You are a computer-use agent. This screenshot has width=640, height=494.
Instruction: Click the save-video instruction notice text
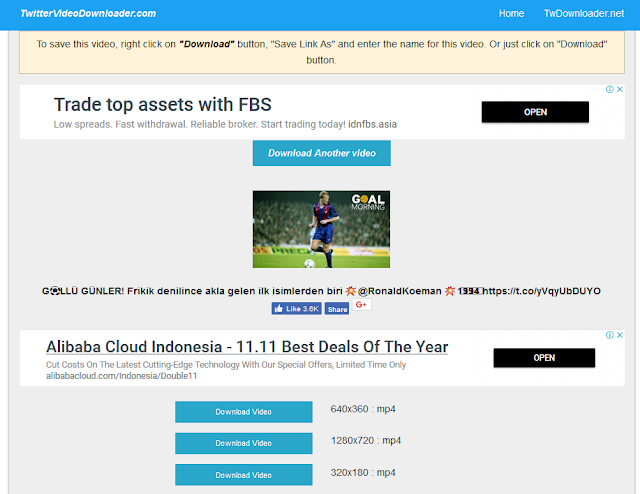[x=322, y=52]
